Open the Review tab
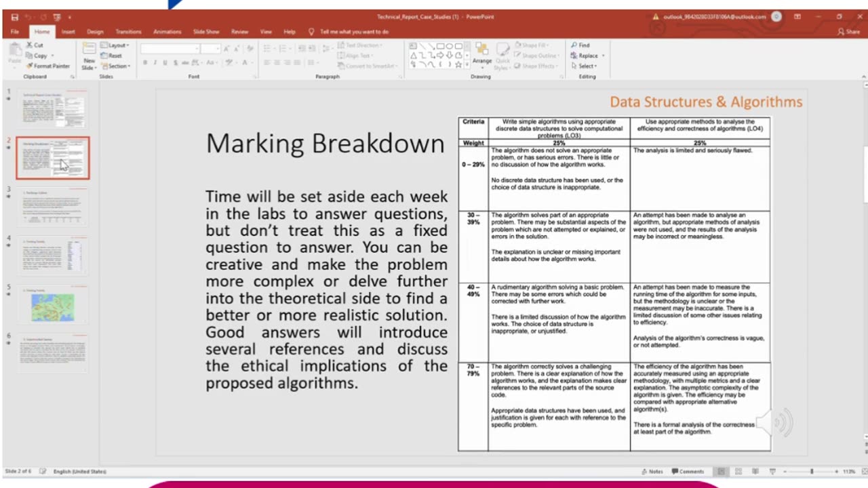The height and width of the screenshot is (488, 868). pyautogui.click(x=239, y=32)
